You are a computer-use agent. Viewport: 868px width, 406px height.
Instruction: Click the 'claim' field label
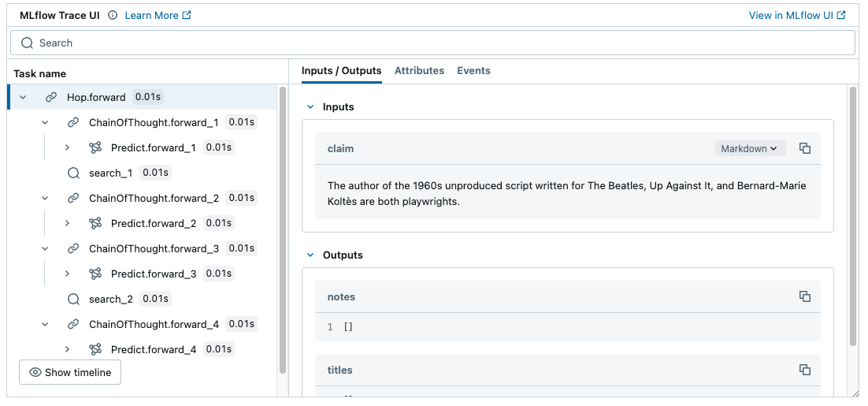click(x=340, y=148)
